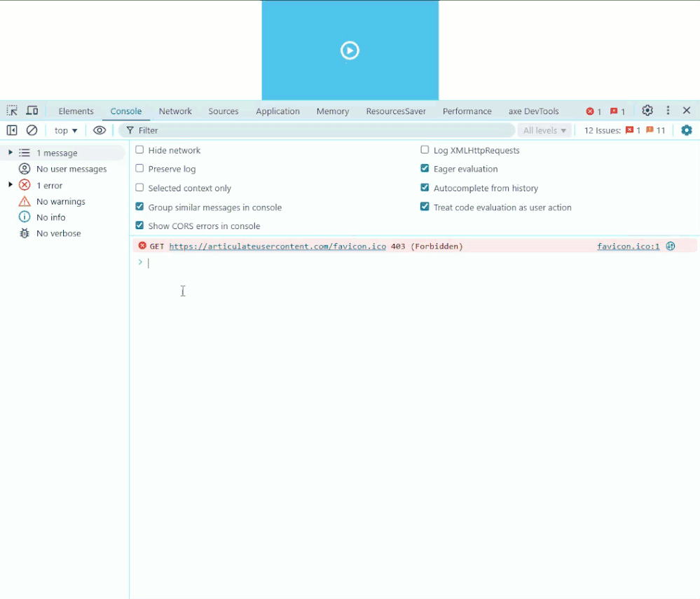The width and height of the screenshot is (700, 599).
Task: Uncheck Group similar messages in console
Action: [139, 207]
